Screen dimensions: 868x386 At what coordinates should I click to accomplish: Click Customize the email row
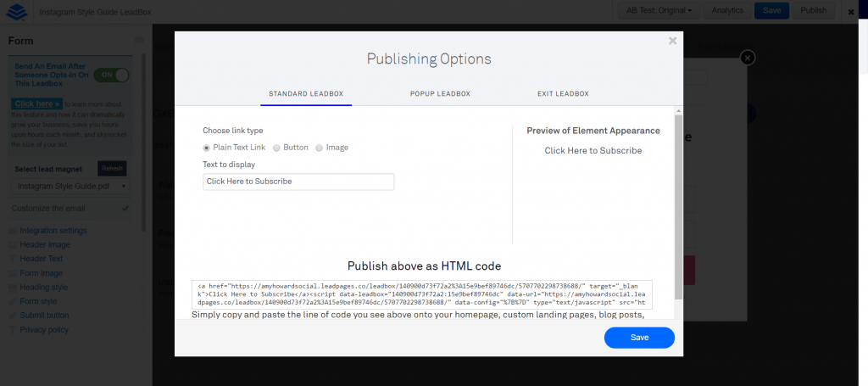(x=71, y=209)
